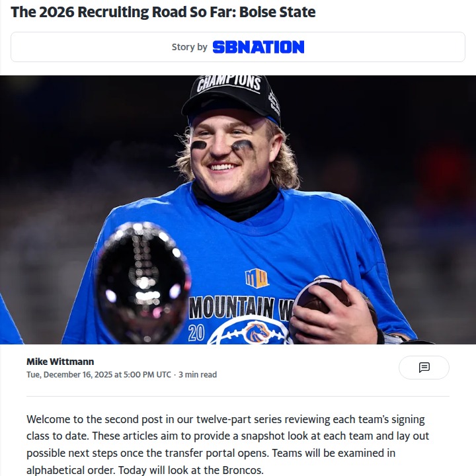476x476 pixels.
Task: Click the 'Story by' label
Action: click(x=189, y=47)
